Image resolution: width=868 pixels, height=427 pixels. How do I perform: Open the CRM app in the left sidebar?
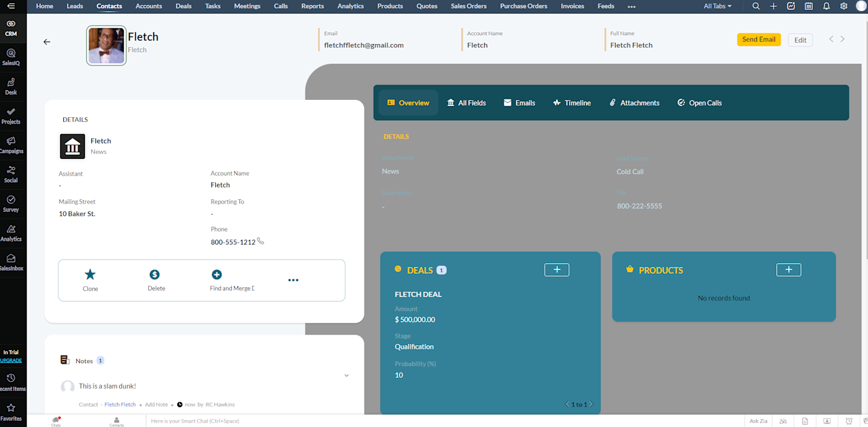tap(11, 25)
